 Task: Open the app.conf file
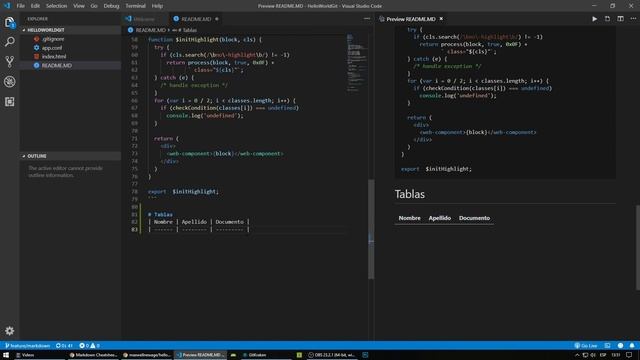[x=52, y=48]
